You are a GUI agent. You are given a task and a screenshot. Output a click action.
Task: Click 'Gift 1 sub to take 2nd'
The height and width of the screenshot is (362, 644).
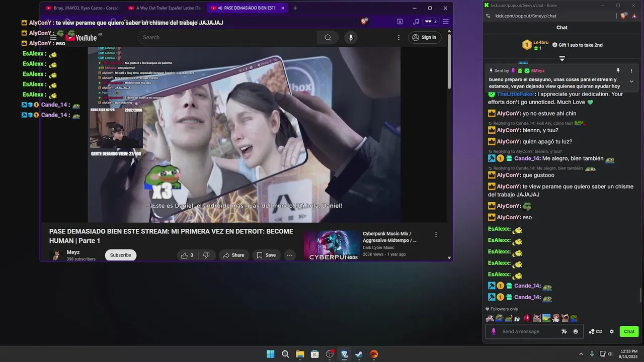[x=577, y=45]
